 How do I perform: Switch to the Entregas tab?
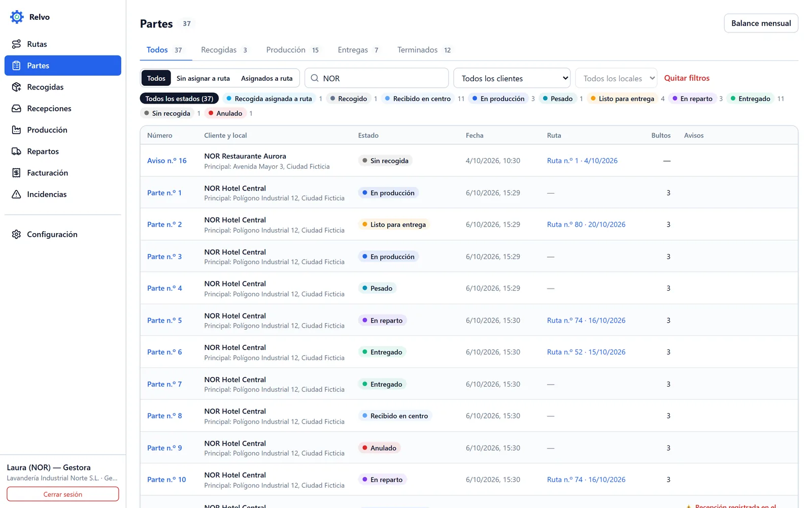(x=358, y=50)
